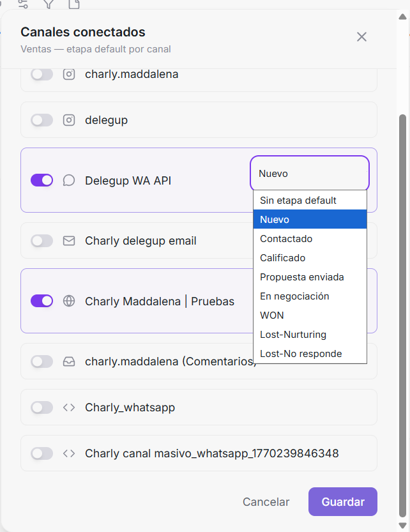Click the 'delegup' channel name
This screenshot has width=410, height=532.
tap(106, 120)
